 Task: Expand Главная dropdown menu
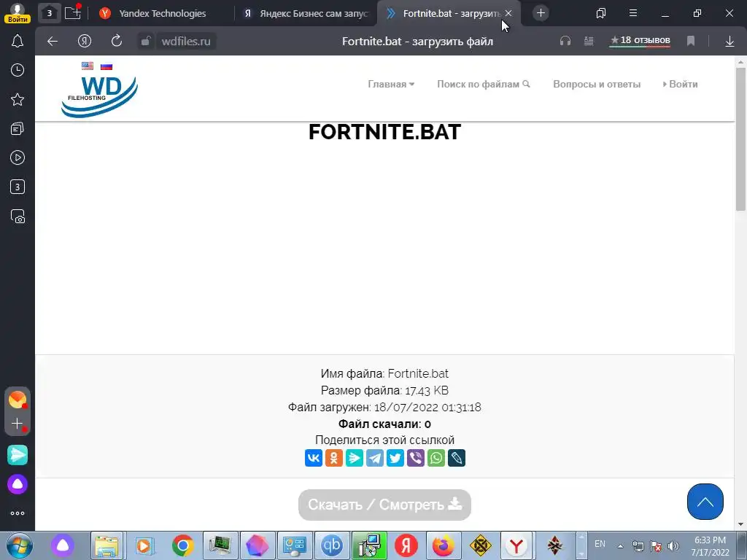[391, 85]
